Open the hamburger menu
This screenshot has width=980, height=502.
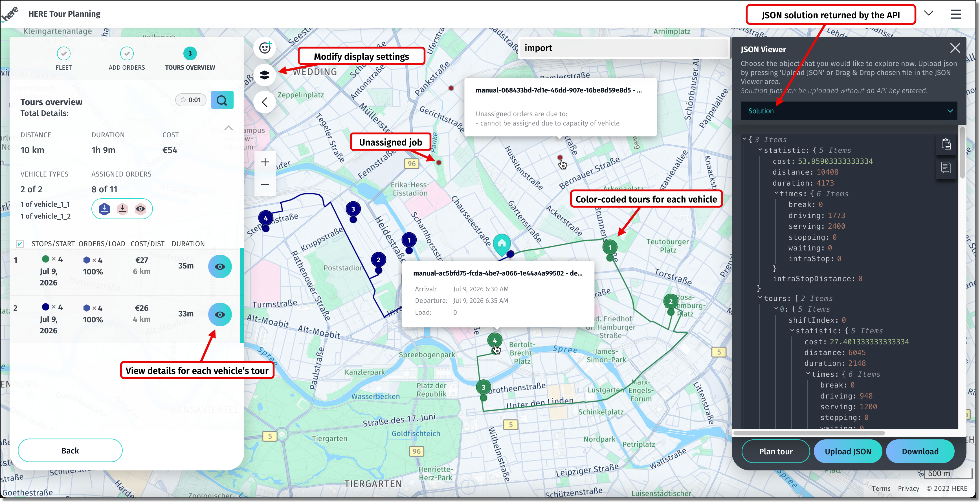point(956,14)
